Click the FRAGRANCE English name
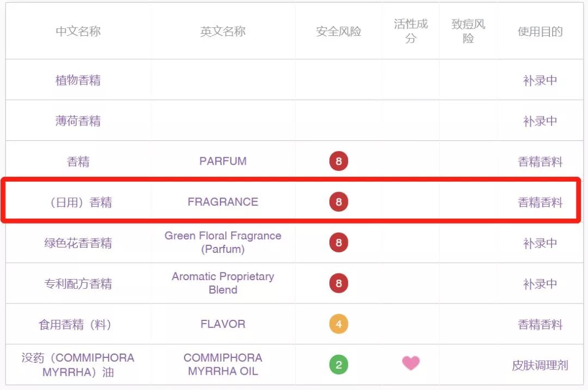Screen dimensions: 588x390 click(223, 202)
